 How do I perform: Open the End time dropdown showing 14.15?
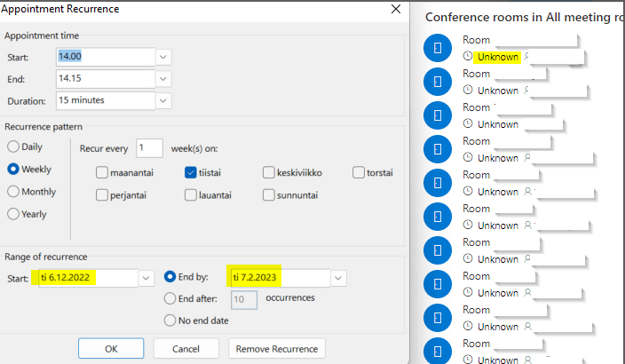coord(163,79)
